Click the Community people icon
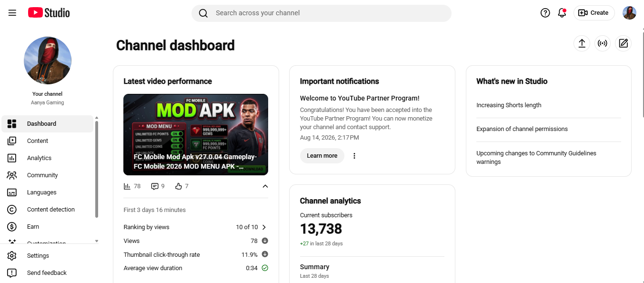 point(12,175)
